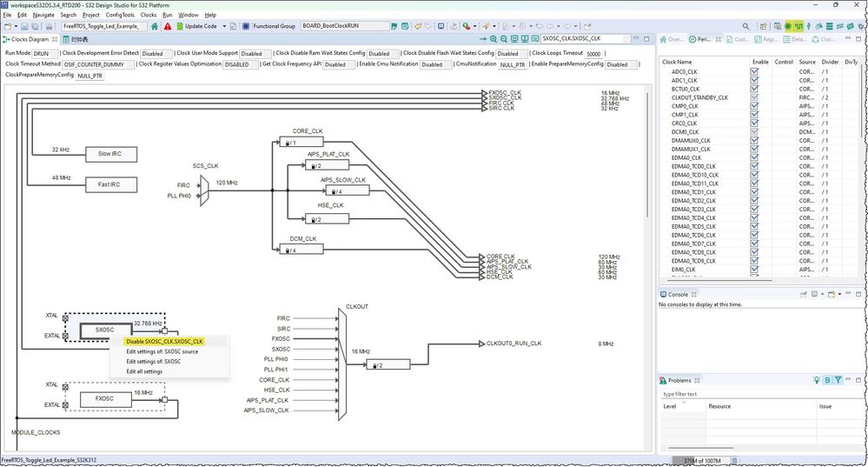Click the green flag icon after BOARD_BootClockRUN
The width and height of the screenshot is (868, 467).
click(x=394, y=26)
